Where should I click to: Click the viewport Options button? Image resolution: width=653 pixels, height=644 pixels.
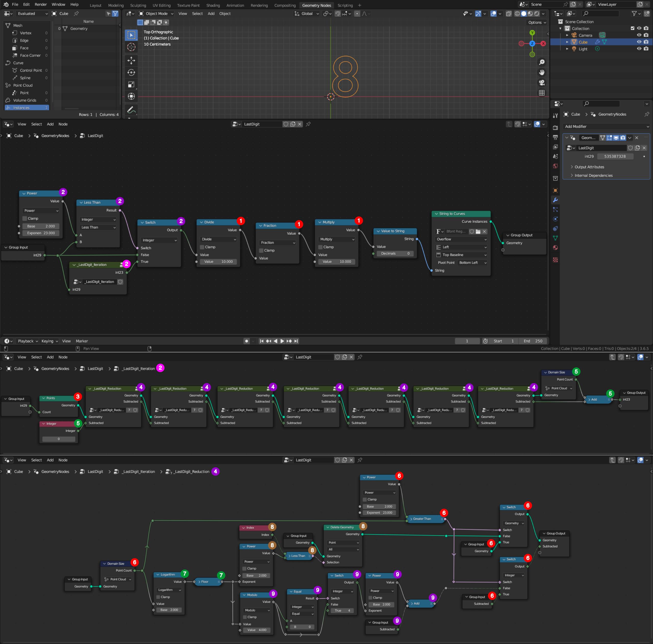coord(537,22)
